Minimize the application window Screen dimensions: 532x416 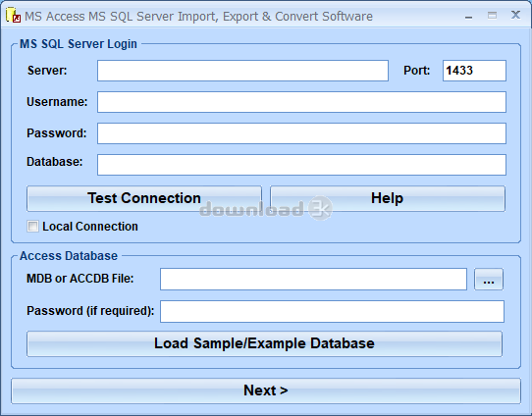pyautogui.click(x=468, y=16)
